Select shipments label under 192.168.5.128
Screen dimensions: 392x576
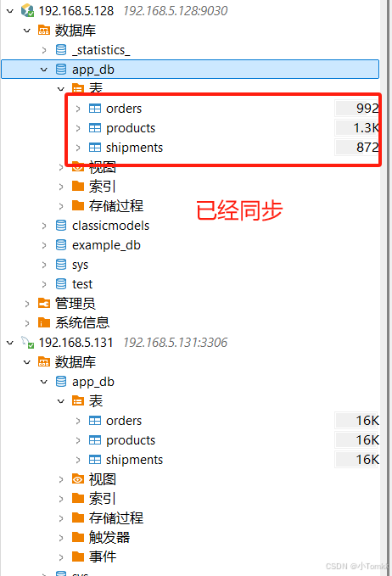tap(134, 148)
